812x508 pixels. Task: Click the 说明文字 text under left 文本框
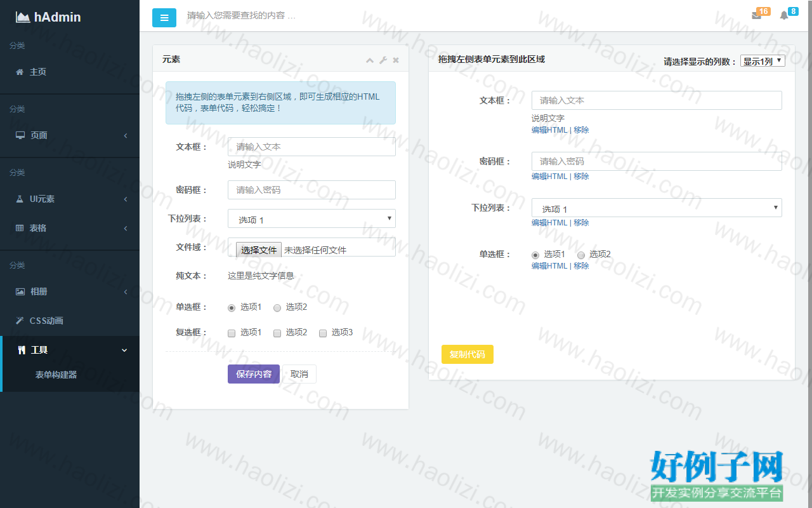[x=244, y=164]
